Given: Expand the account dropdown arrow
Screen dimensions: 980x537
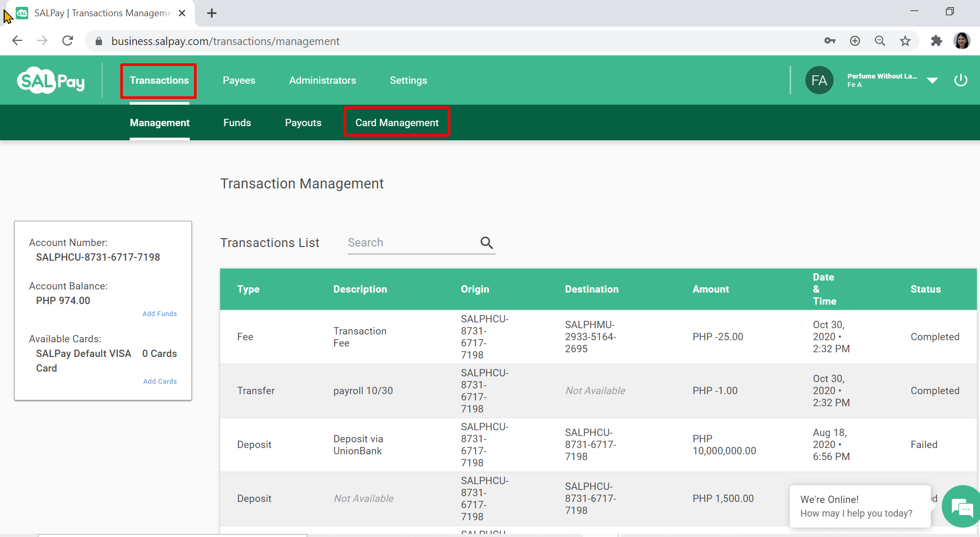Looking at the screenshot, I should coord(932,80).
